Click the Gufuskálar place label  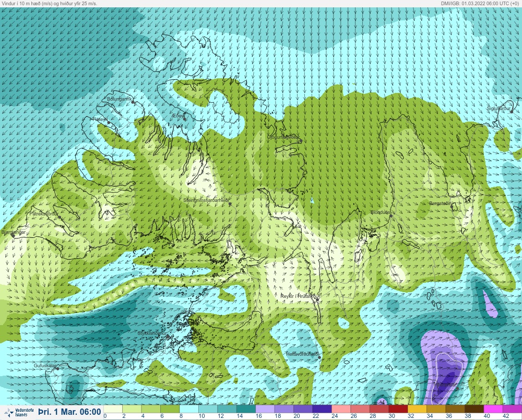45,365
